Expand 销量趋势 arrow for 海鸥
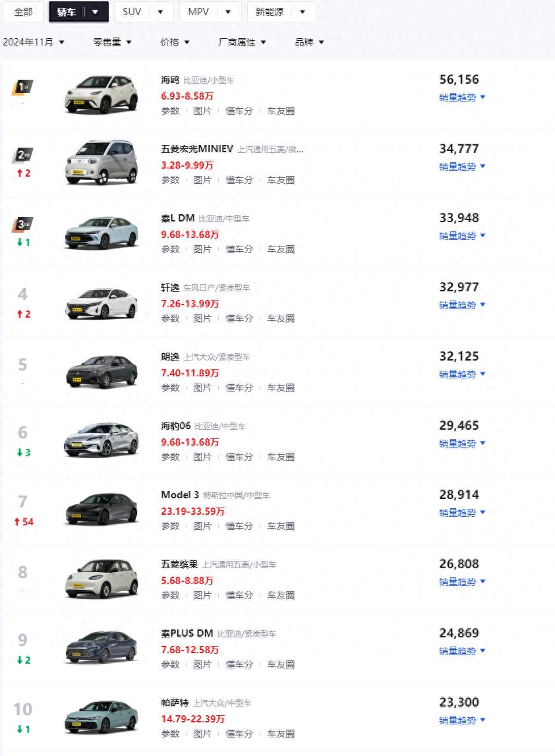Screen dimensions: 555x756 pos(482,98)
